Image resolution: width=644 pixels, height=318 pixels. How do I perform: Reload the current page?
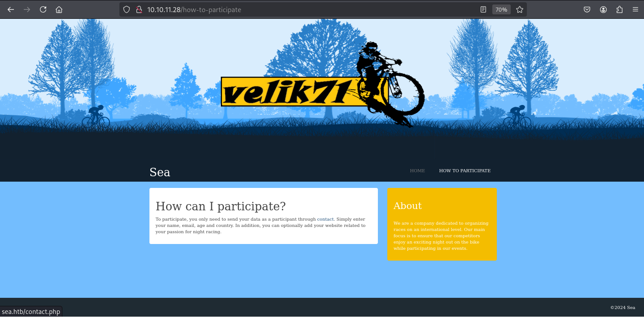[43, 9]
